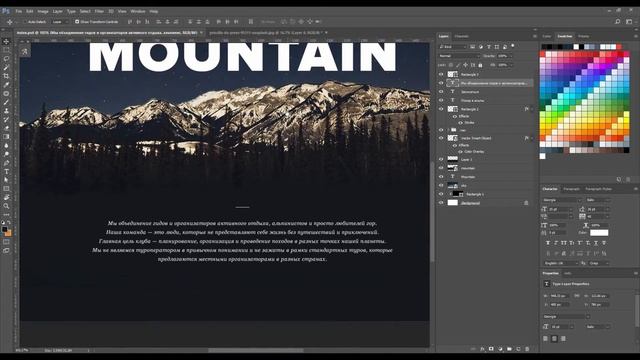Click the Character panel font size field
This screenshot has height=360, width=640.
point(559,209)
